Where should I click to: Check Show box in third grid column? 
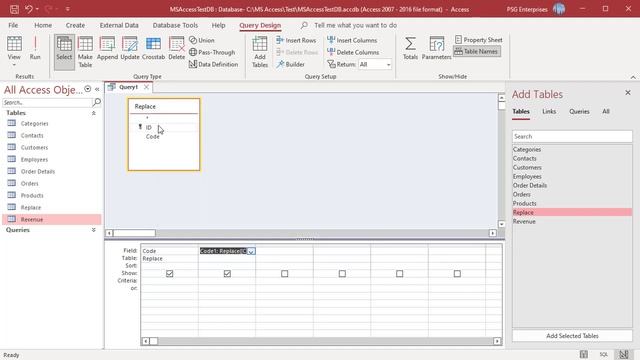pos(284,273)
